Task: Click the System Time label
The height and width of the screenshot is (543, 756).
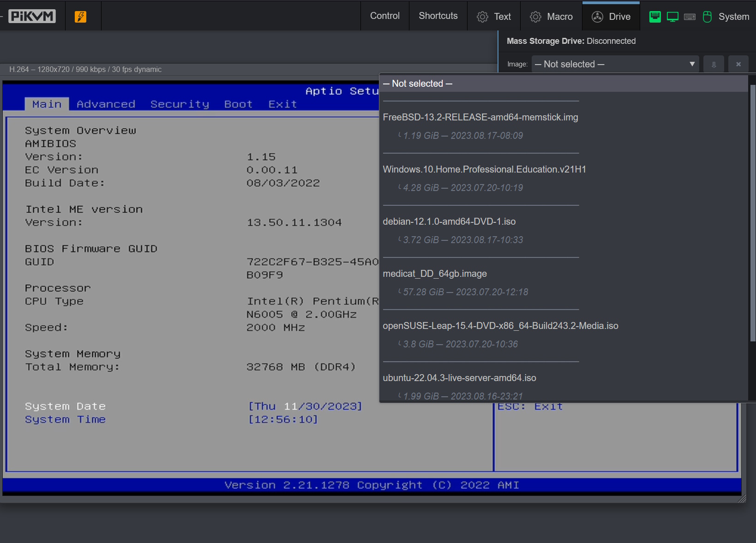Action: (65, 419)
